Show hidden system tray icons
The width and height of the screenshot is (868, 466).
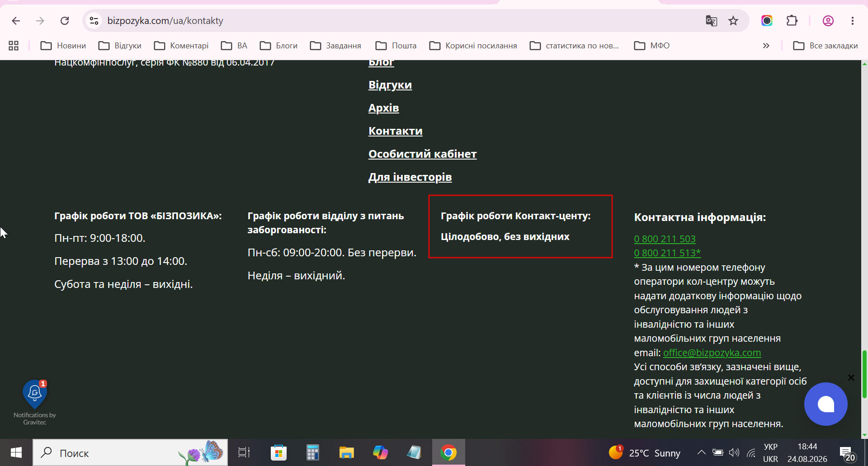701,452
